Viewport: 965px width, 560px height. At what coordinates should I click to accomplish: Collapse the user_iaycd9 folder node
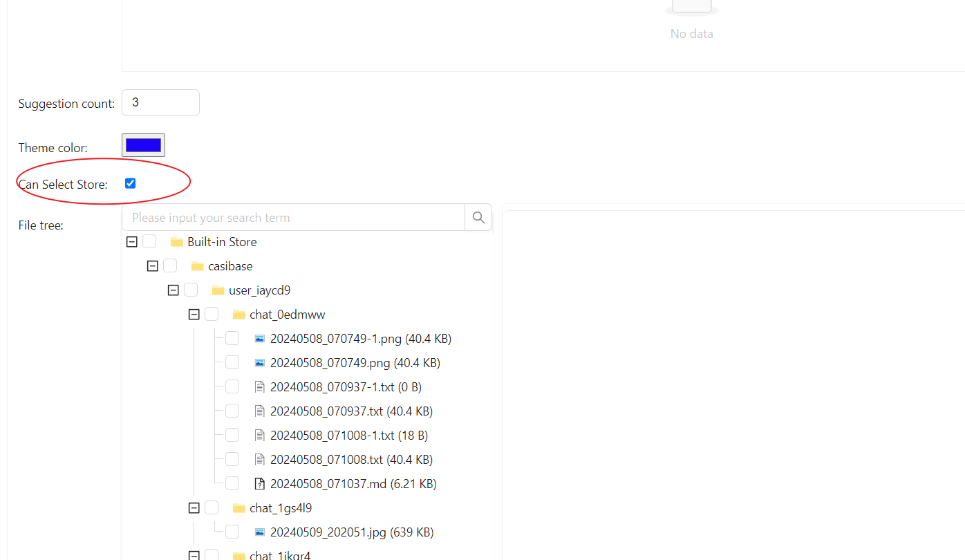174,290
